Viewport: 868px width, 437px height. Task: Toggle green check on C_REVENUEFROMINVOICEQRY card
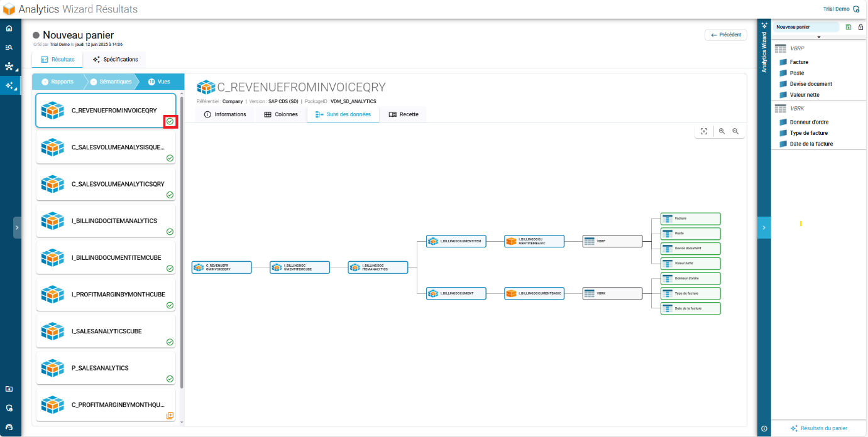tap(170, 121)
